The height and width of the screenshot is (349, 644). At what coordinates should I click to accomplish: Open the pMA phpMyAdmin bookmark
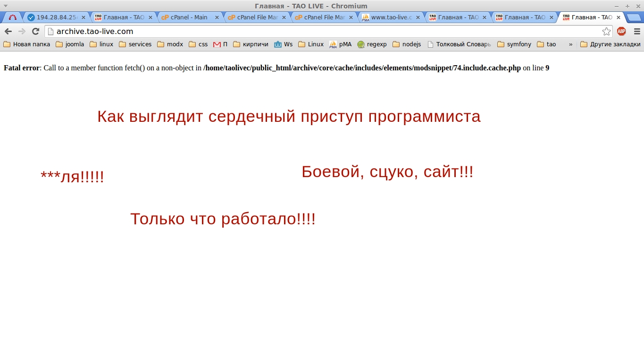tap(340, 44)
